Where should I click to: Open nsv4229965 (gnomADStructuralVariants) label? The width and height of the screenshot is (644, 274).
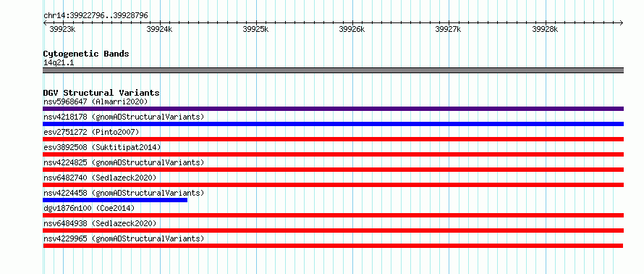pyautogui.click(x=124, y=238)
